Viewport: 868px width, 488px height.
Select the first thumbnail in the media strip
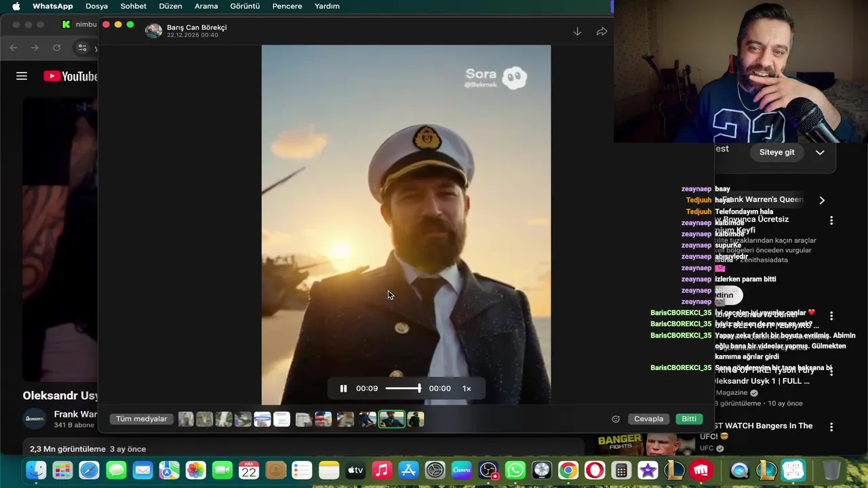[186, 420]
